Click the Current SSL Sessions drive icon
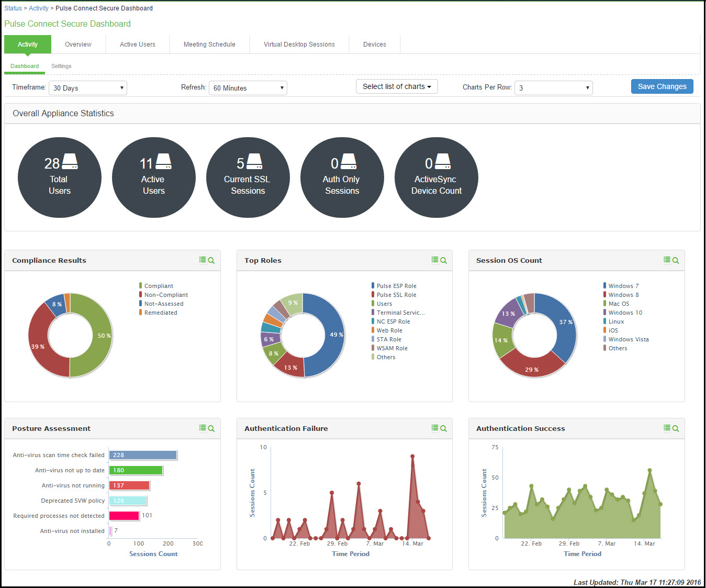The width and height of the screenshot is (706, 588). point(254,161)
